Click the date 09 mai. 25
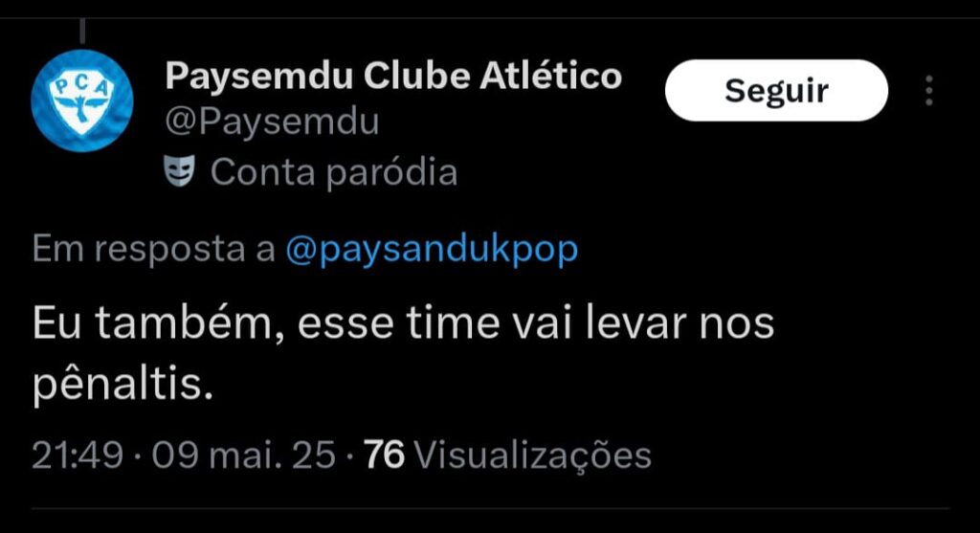This screenshot has width=980, height=533. tap(244, 455)
